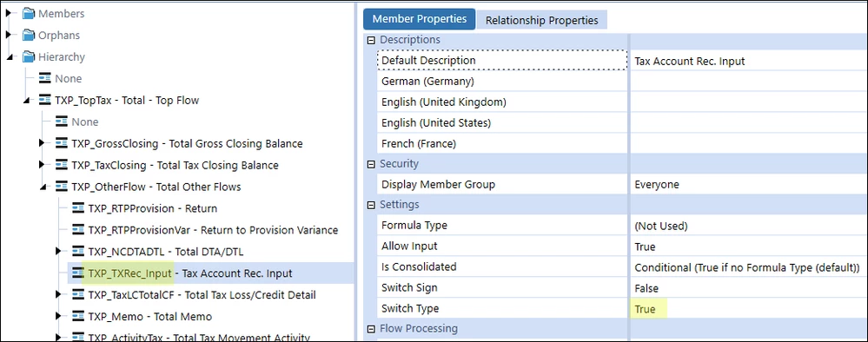Click the French (France) description value cell
The width and height of the screenshot is (868, 342).
(749, 143)
